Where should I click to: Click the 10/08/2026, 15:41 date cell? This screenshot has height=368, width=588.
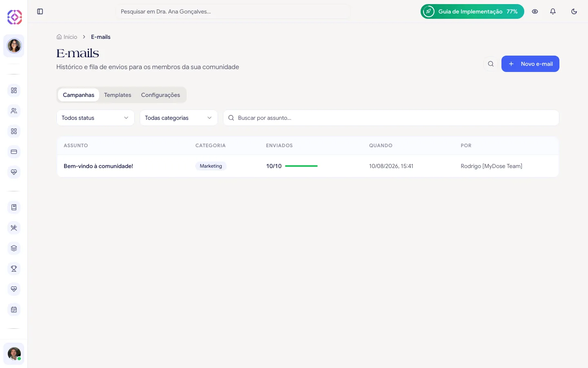click(x=391, y=166)
